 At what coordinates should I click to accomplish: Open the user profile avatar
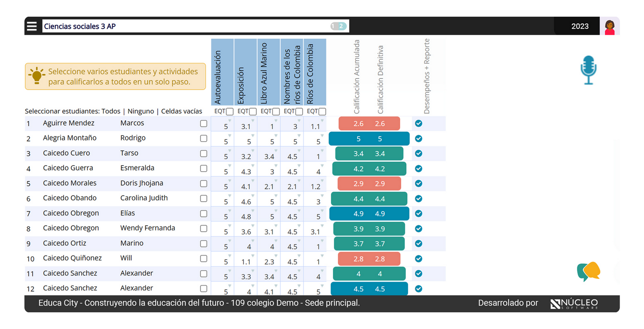point(610,26)
